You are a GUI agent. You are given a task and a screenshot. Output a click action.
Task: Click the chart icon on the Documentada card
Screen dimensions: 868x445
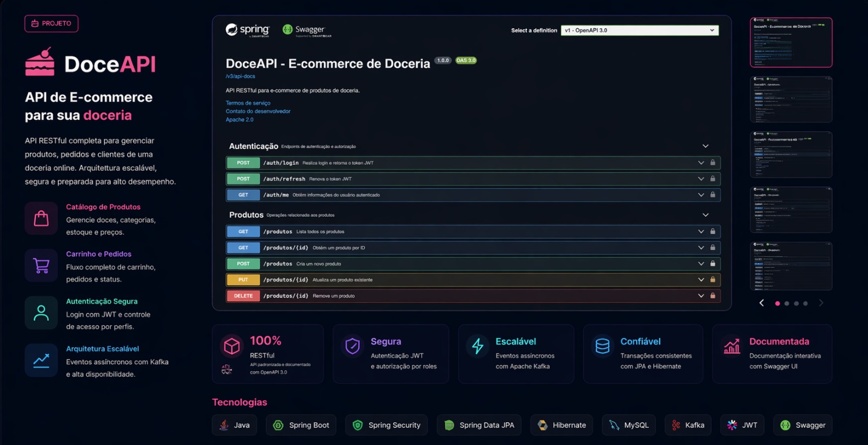click(x=732, y=346)
